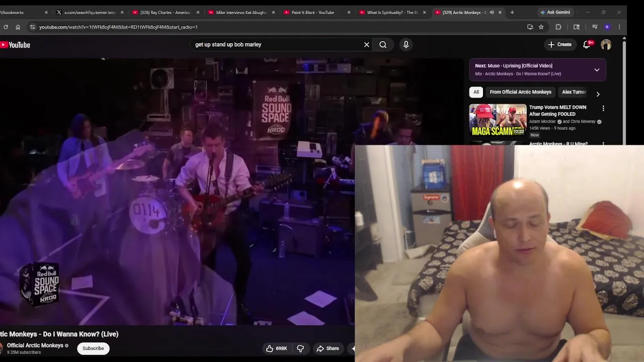This screenshot has width=644, height=362.
Task: Go to the browser home page
Action: point(18,27)
